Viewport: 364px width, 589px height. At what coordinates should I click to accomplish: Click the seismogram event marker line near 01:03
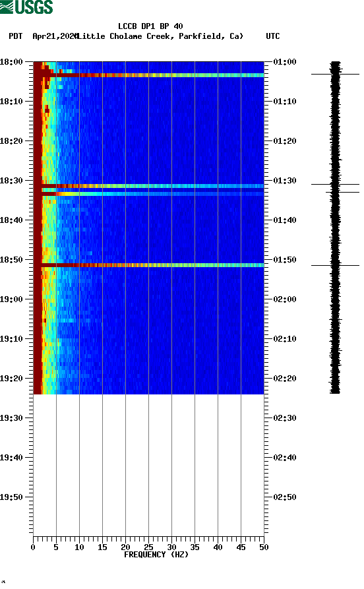(x=335, y=74)
